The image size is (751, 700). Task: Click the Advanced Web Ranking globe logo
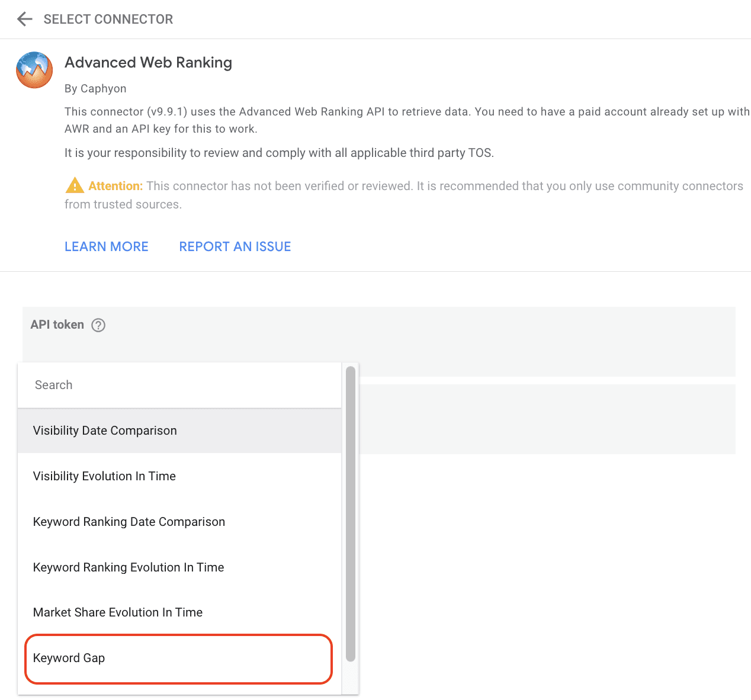pos(34,70)
